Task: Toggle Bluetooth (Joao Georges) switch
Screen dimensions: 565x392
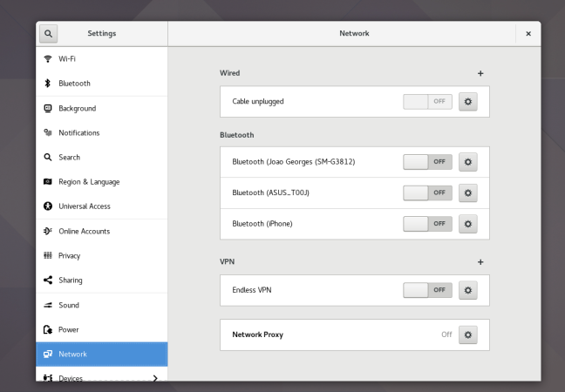Action: tap(427, 162)
